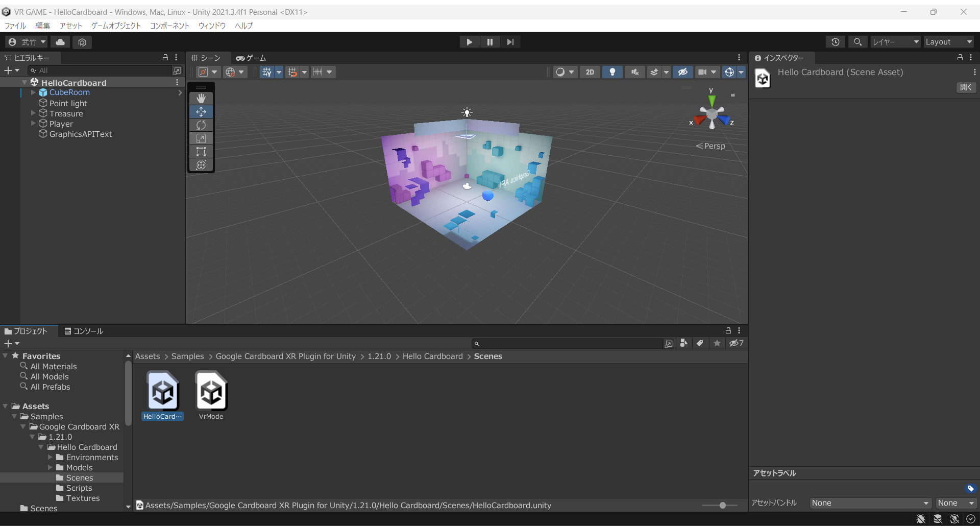980x526 pixels.
Task: Select All Materials in Favorites
Action: click(54, 366)
